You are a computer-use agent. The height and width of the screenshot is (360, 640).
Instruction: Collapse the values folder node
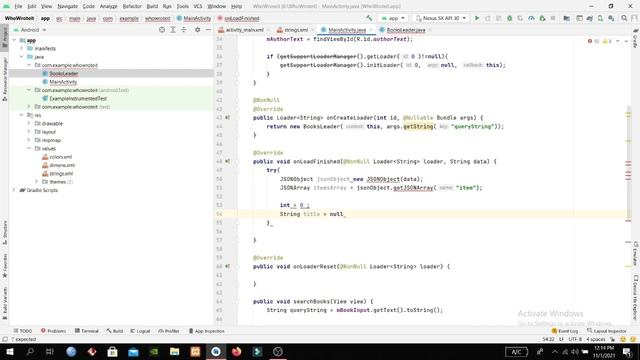coord(29,149)
